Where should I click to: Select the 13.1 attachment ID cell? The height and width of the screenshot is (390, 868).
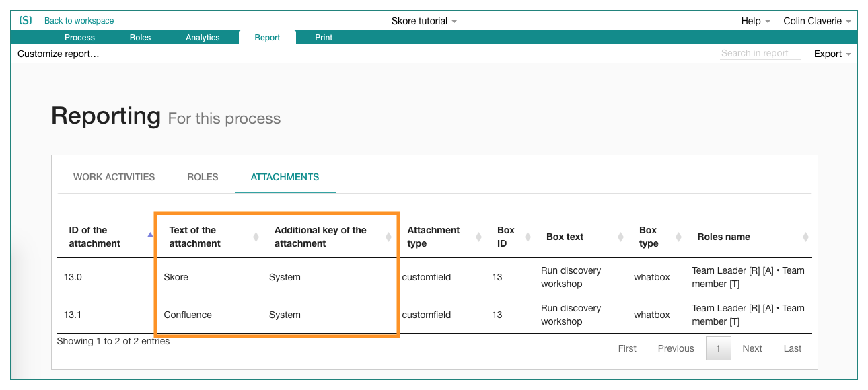73,315
